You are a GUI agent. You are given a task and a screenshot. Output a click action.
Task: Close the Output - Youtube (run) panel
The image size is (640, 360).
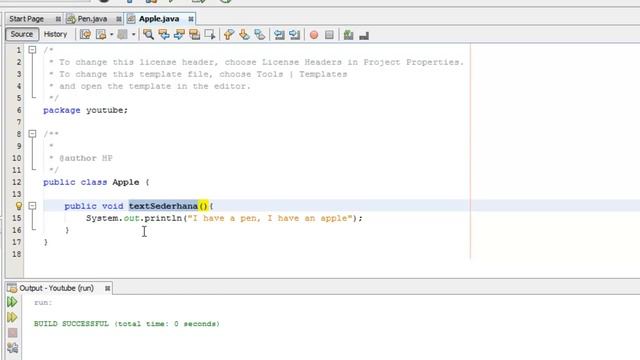[x=107, y=289]
